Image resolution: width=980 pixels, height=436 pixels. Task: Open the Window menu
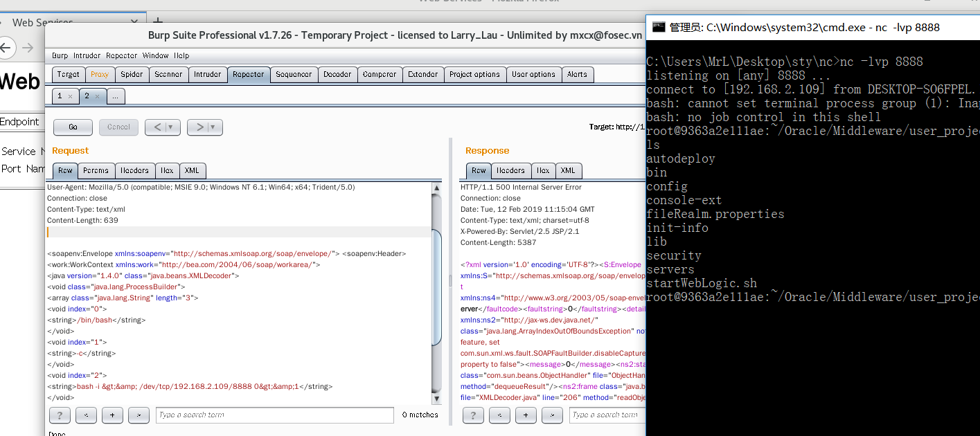pyautogui.click(x=156, y=55)
